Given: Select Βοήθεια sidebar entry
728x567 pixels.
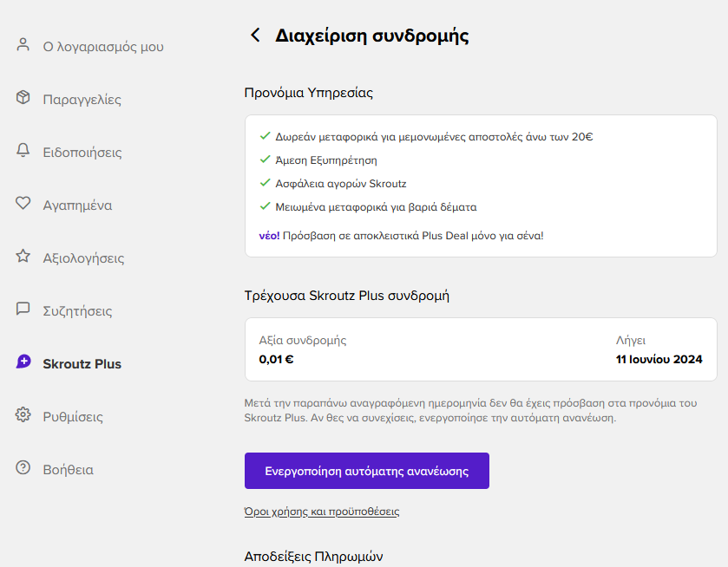Looking at the screenshot, I should [68, 470].
